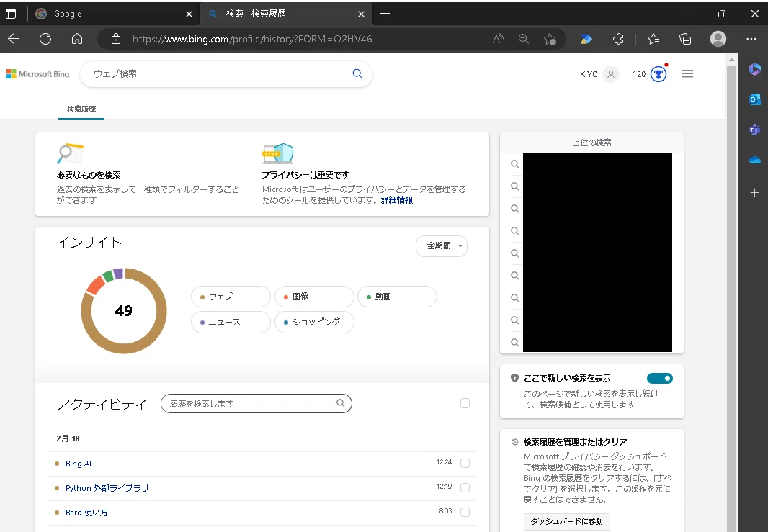Screen dimensions: 768x532
Task: Open the tab actions menu icon
Action: click(11, 14)
